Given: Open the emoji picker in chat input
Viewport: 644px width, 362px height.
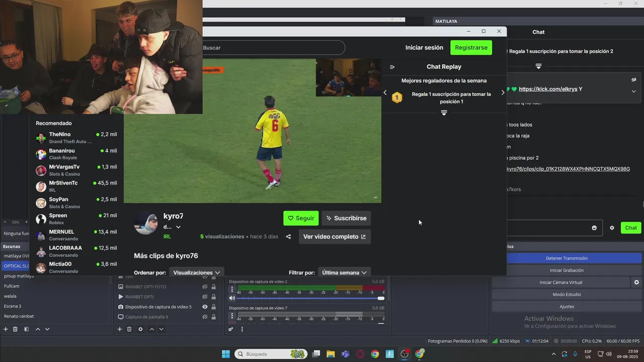Looking at the screenshot, I should [594, 228].
